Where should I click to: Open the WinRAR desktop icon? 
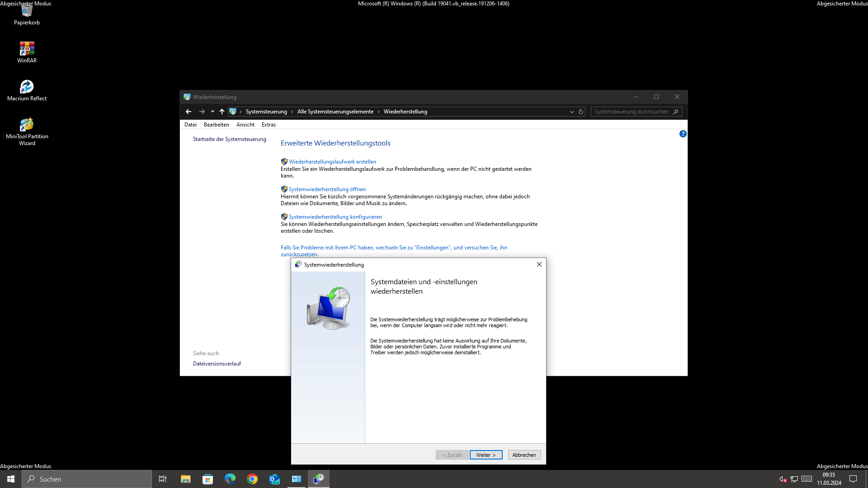(27, 49)
